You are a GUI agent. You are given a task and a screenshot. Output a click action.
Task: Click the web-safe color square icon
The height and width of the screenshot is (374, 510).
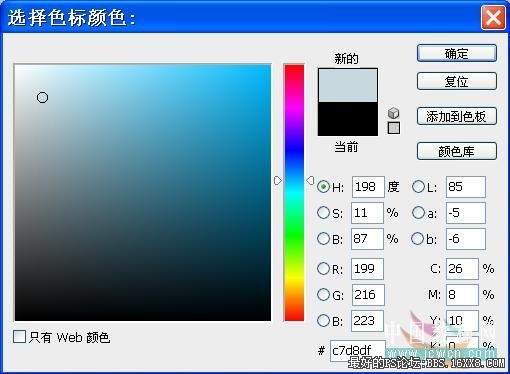pyautogui.click(x=394, y=128)
